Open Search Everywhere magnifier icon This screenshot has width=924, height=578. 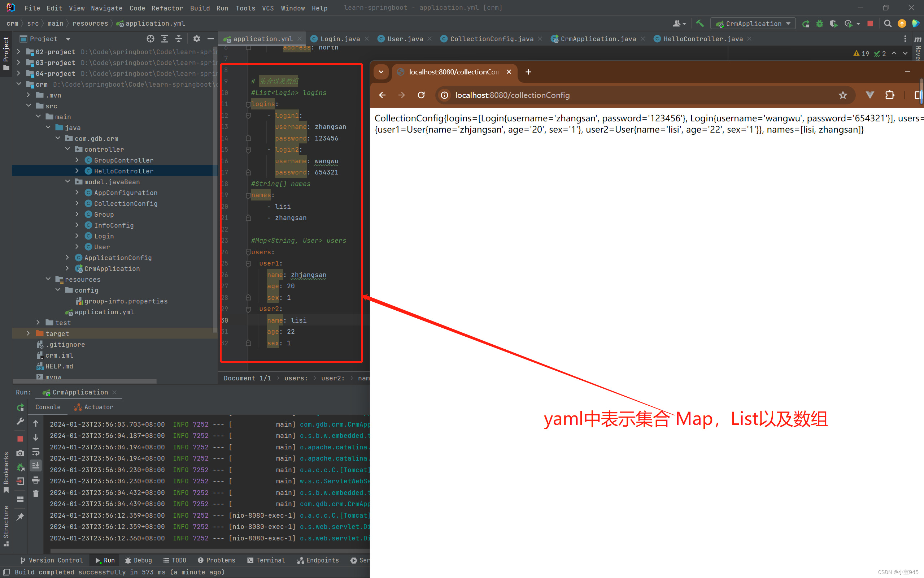point(888,24)
